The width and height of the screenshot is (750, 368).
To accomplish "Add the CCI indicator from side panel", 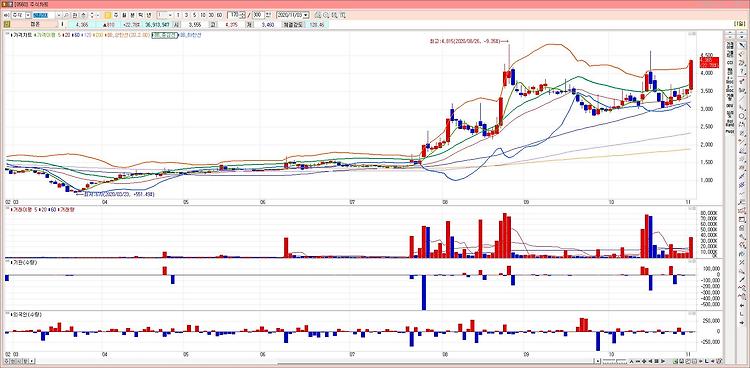I will tap(730, 62).
